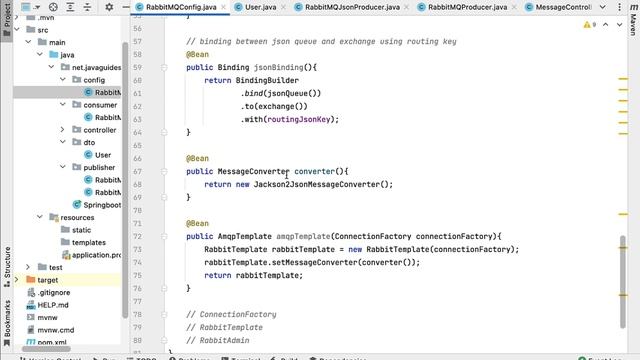Click the Project tree horizontal scrollbar
Image resolution: width=640 pixels, height=360 pixels.
[46, 349]
